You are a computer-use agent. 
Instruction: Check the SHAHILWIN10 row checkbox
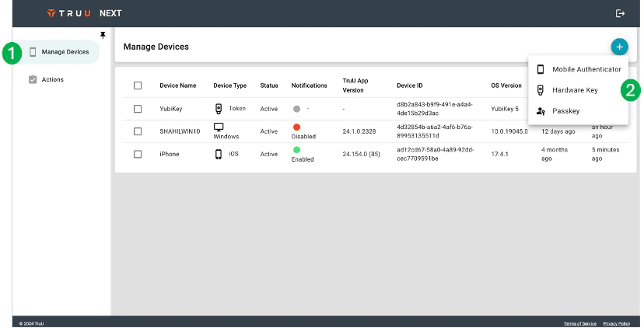click(138, 131)
